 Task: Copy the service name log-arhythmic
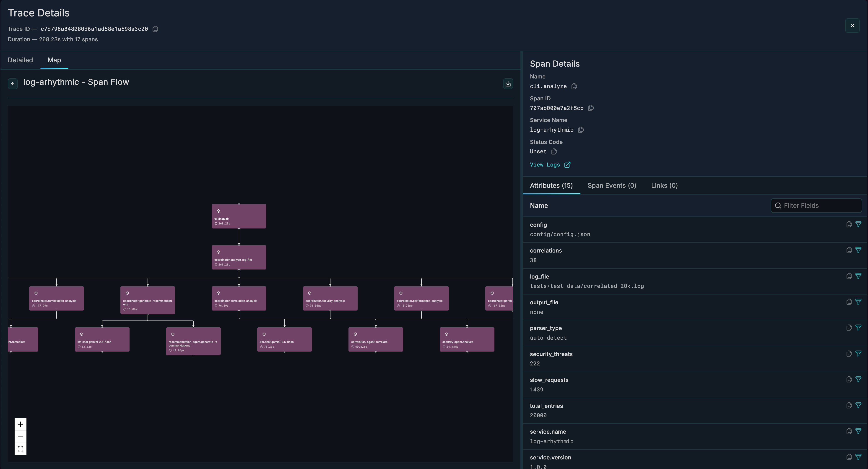point(580,130)
